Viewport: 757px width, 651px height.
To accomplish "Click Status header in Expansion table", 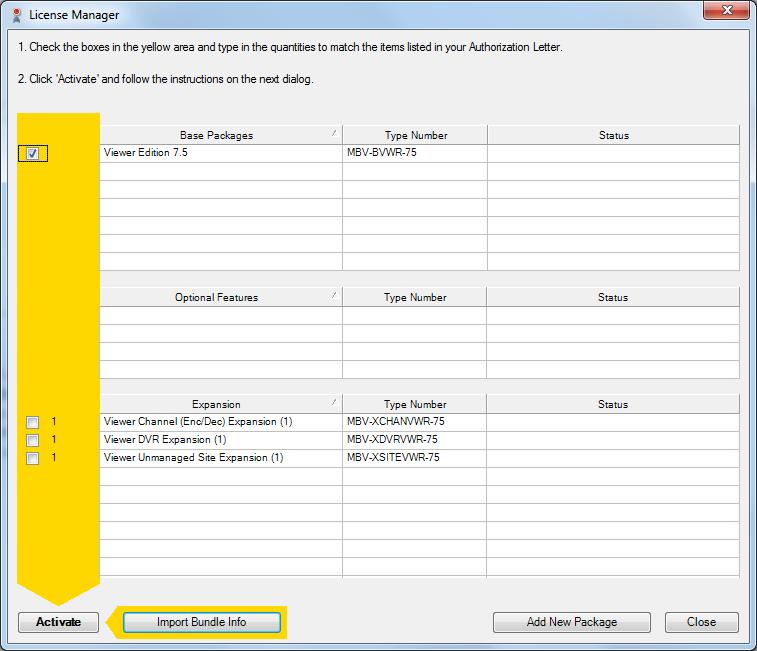I will coord(613,404).
